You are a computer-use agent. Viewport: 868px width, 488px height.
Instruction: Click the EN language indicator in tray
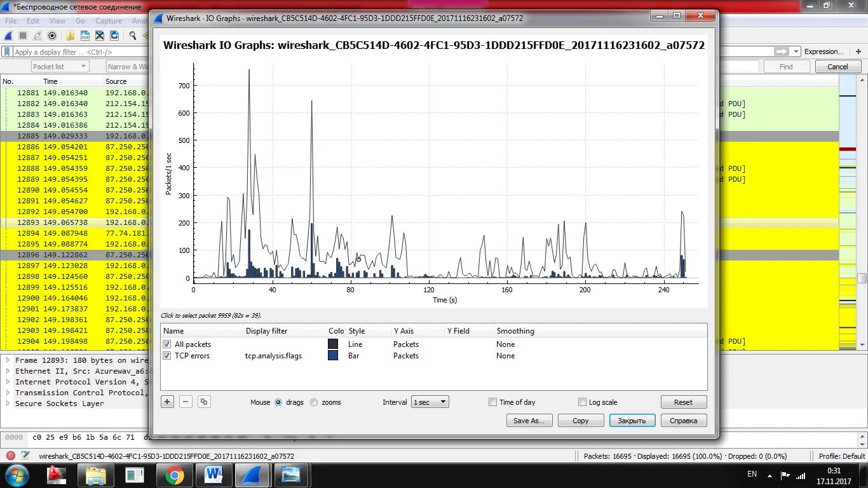pos(752,474)
